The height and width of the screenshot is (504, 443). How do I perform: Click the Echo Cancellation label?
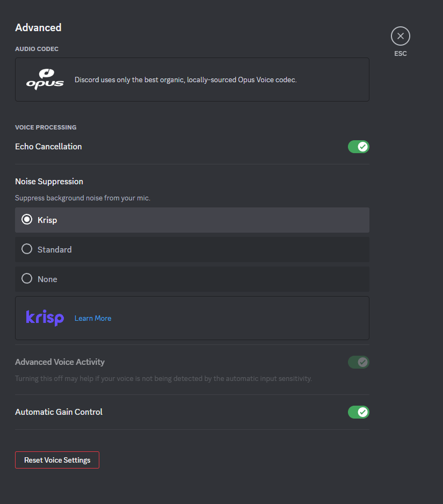click(48, 147)
